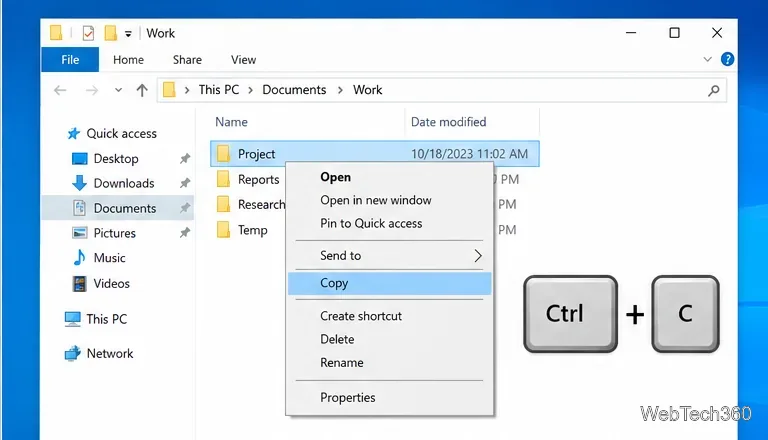Click Documents in the address path

tap(294, 90)
